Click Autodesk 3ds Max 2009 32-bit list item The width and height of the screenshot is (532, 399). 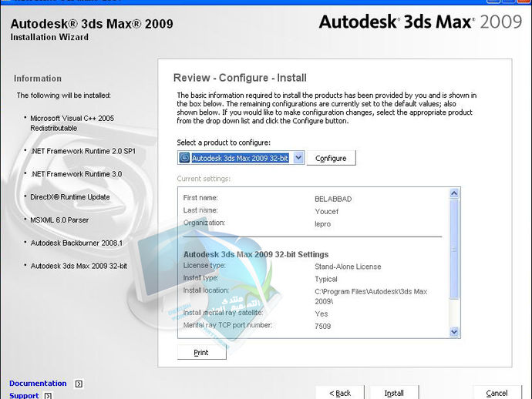[x=79, y=266]
